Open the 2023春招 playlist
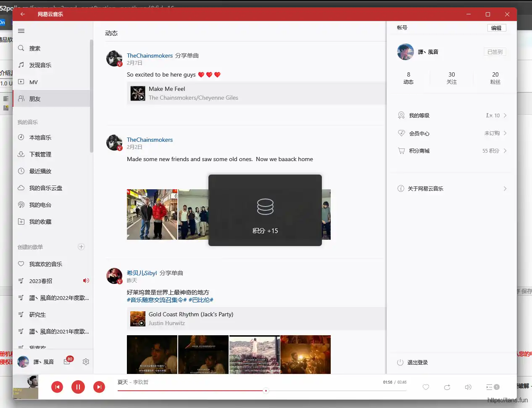532x408 pixels. (x=51, y=281)
